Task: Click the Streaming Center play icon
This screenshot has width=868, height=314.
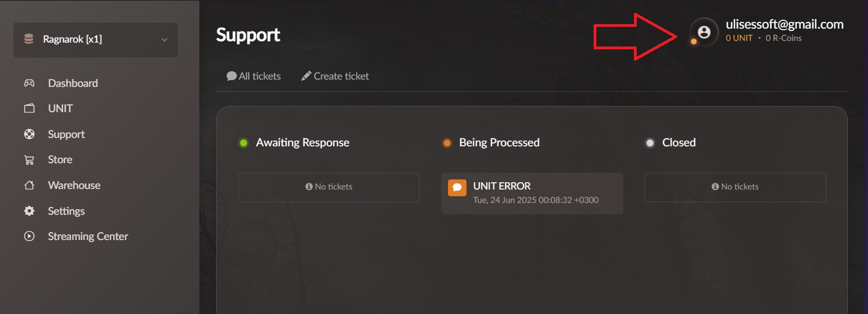Action: pyautogui.click(x=29, y=237)
